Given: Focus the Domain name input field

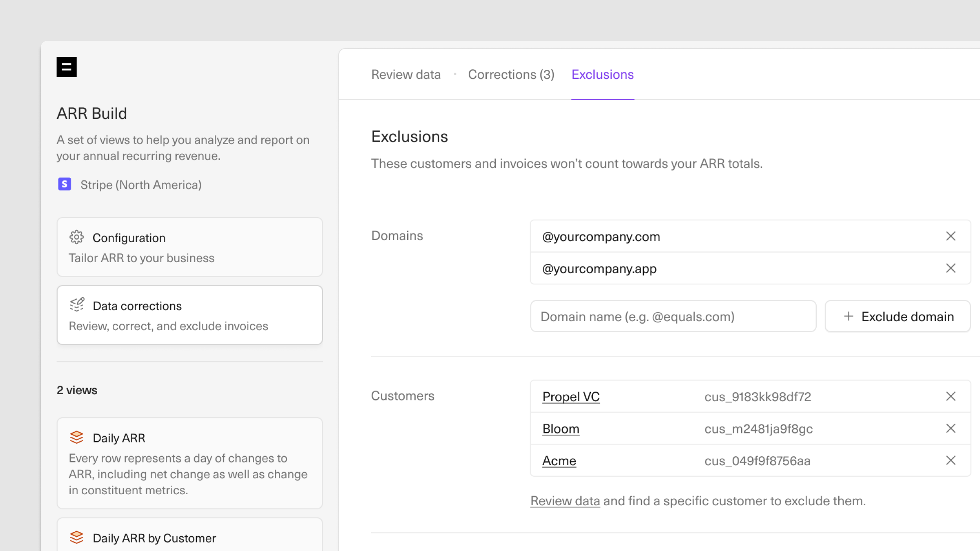Looking at the screenshot, I should 673,317.
